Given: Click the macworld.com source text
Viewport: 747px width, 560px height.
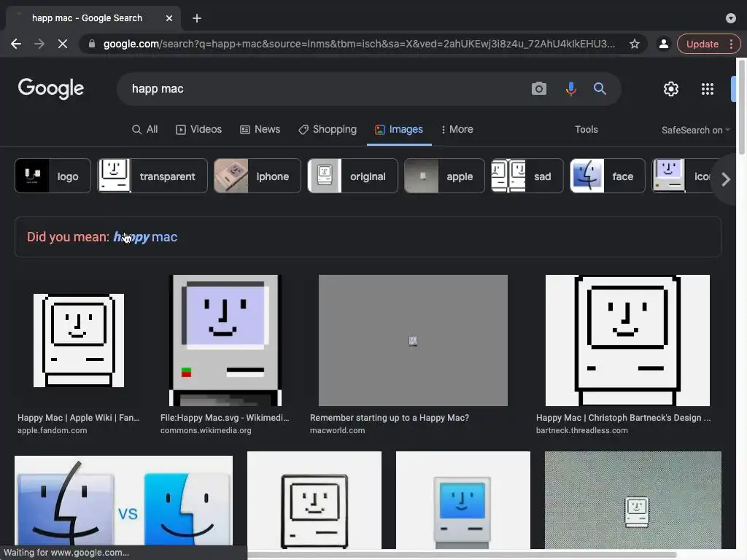Looking at the screenshot, I should pyautogui.click(x=337, y=430).
